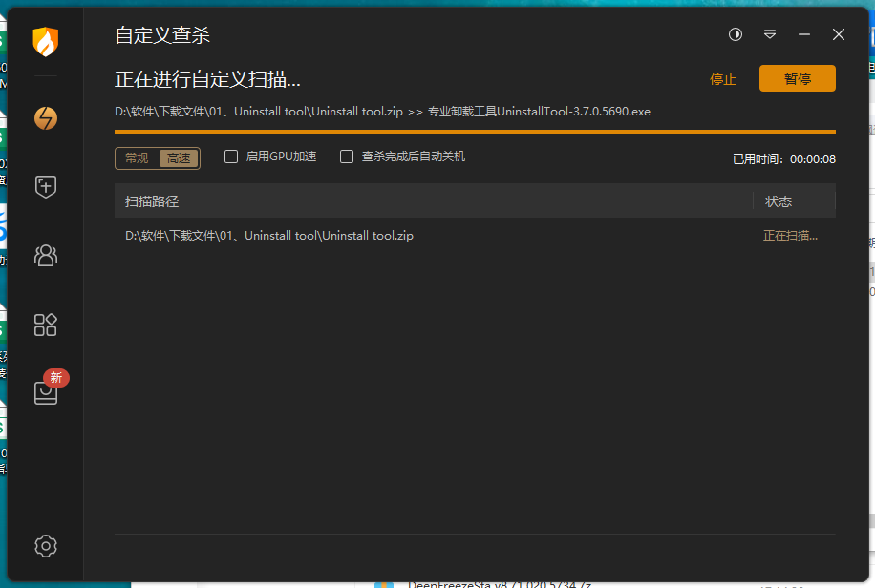
Task: Select the Uninstall tool.zip scan path row
Action: [475, 236]
